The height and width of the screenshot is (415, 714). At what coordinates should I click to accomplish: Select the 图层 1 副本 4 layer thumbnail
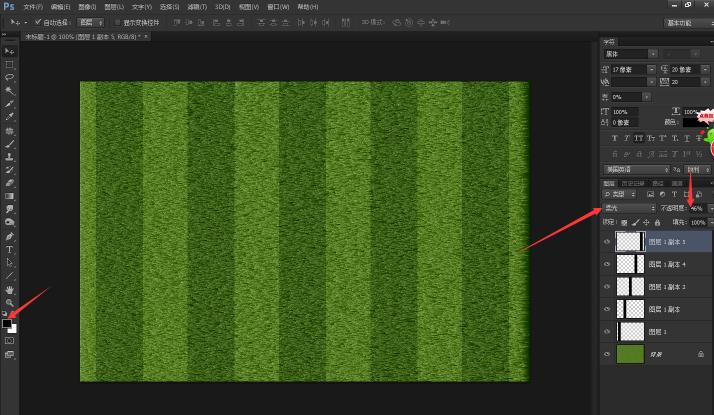(x=627, y=264)
